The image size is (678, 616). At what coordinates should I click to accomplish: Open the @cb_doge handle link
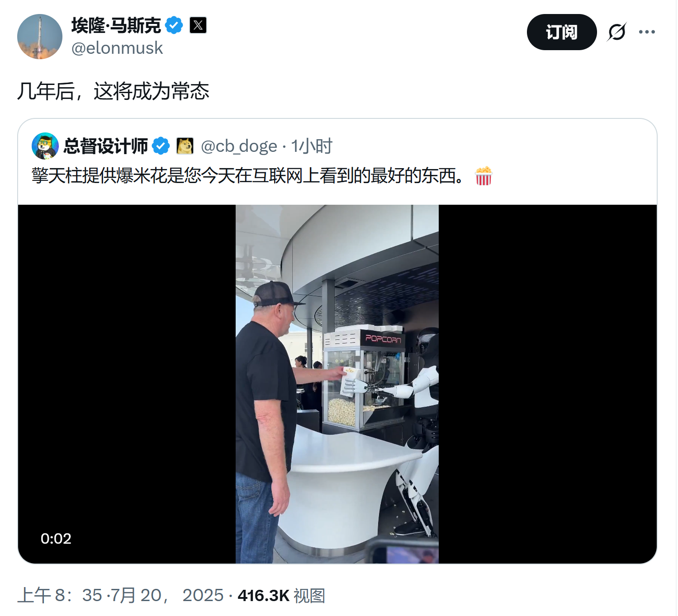(x=239, y=146)
